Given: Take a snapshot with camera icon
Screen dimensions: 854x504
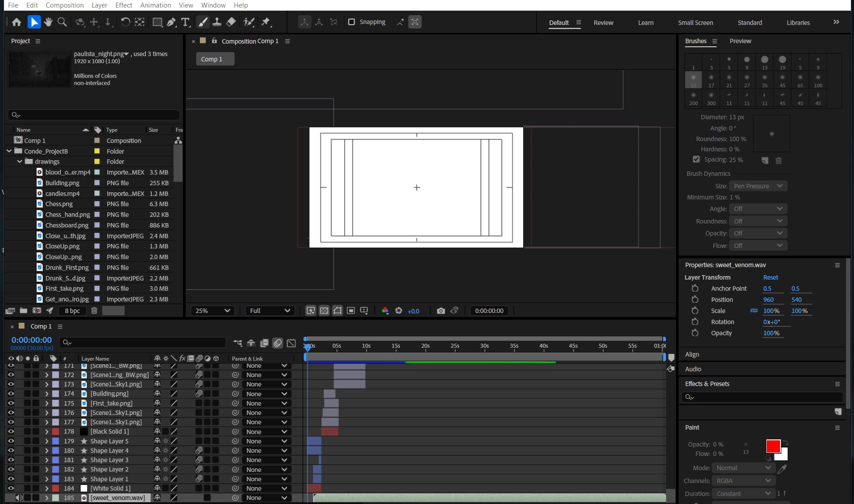Looking at the screenshot, I should click(x=441, y=311).
